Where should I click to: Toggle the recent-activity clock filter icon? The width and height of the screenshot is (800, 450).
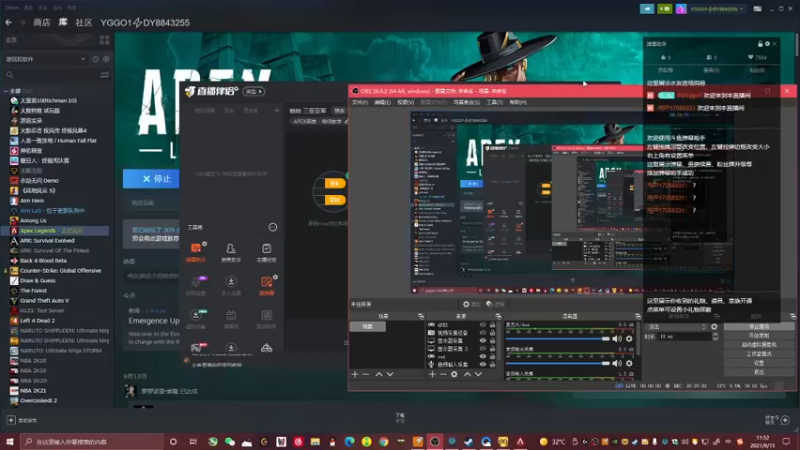point(95,59)
